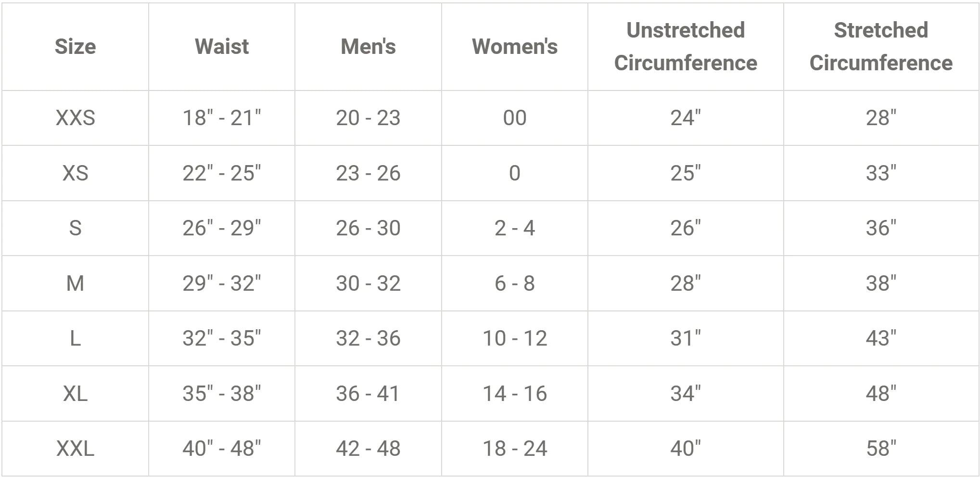Click the Size column header

click(75, 47)
